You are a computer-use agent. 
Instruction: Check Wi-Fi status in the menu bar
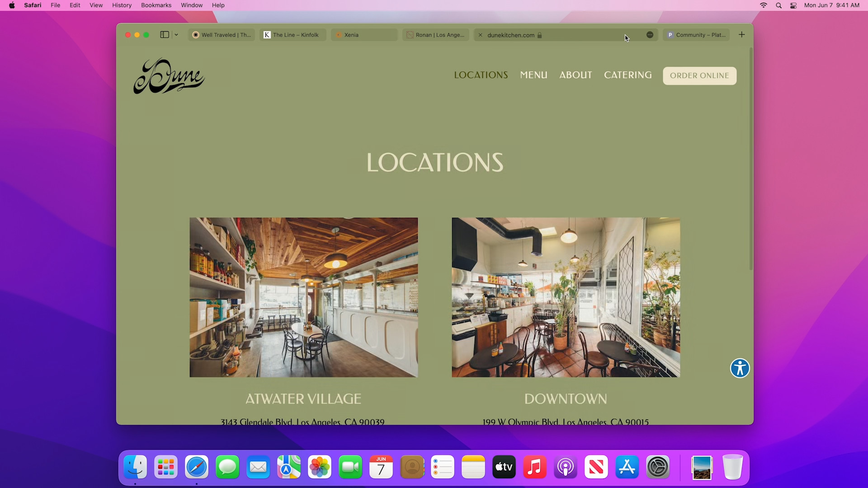[763, 5]
